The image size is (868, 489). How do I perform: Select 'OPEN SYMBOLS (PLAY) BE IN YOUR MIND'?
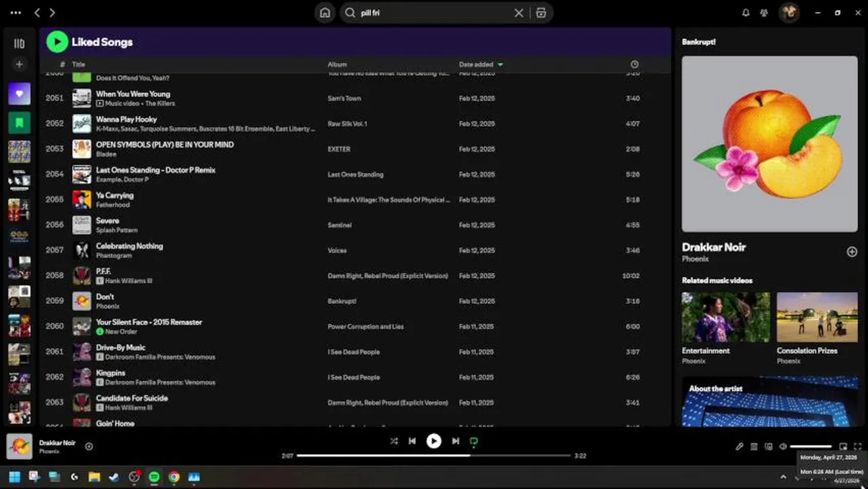click(165, 145)
